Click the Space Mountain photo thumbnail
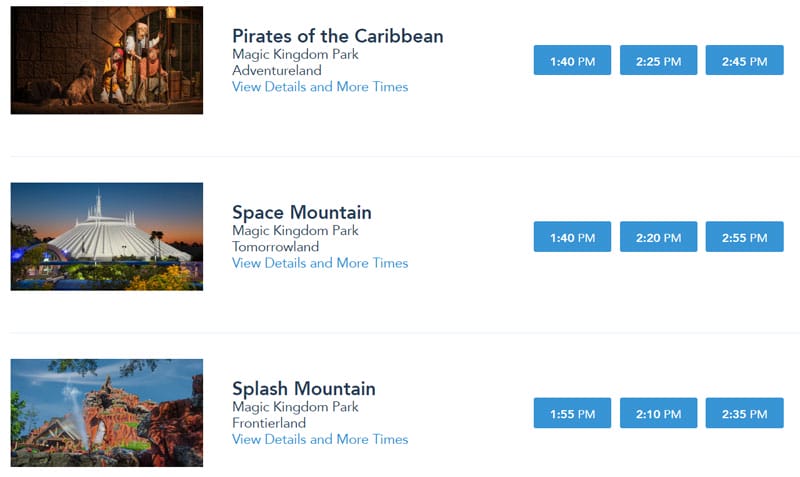This screenshot has height=477, width=800. coord(107,237)
